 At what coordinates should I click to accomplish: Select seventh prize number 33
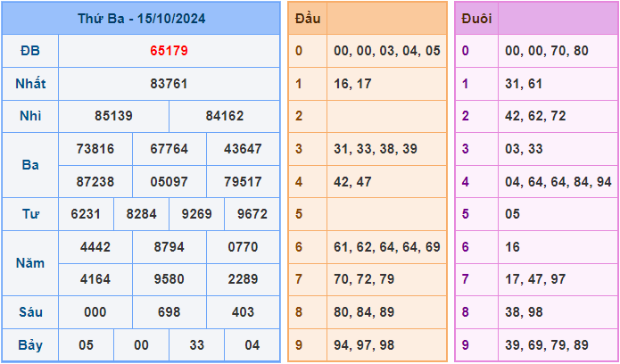[196, 344]
